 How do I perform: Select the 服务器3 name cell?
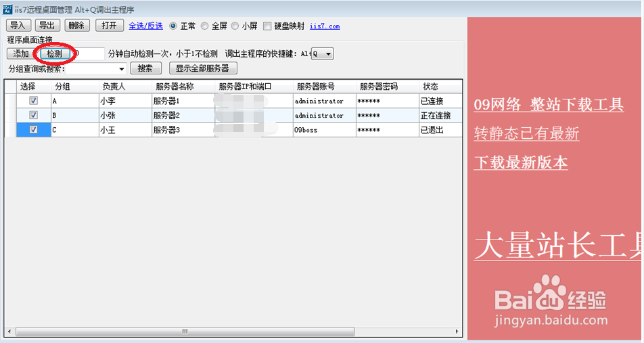click(183, 130)
